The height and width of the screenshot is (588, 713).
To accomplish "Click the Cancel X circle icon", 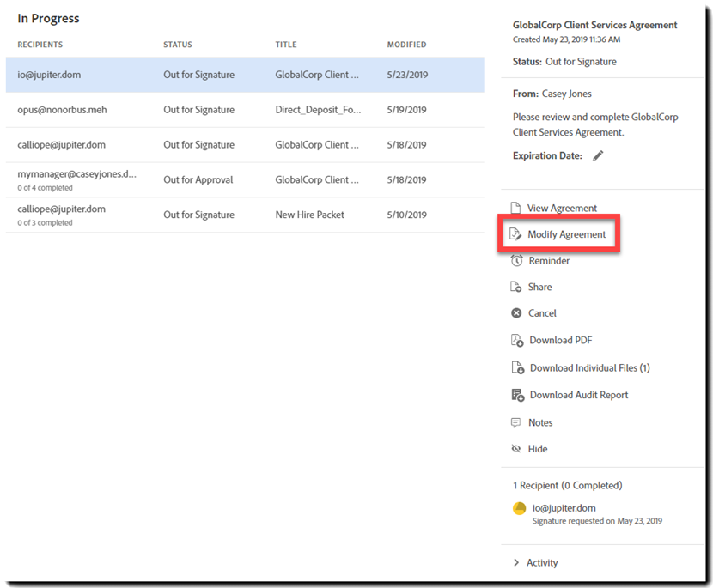I will [516, 313].
